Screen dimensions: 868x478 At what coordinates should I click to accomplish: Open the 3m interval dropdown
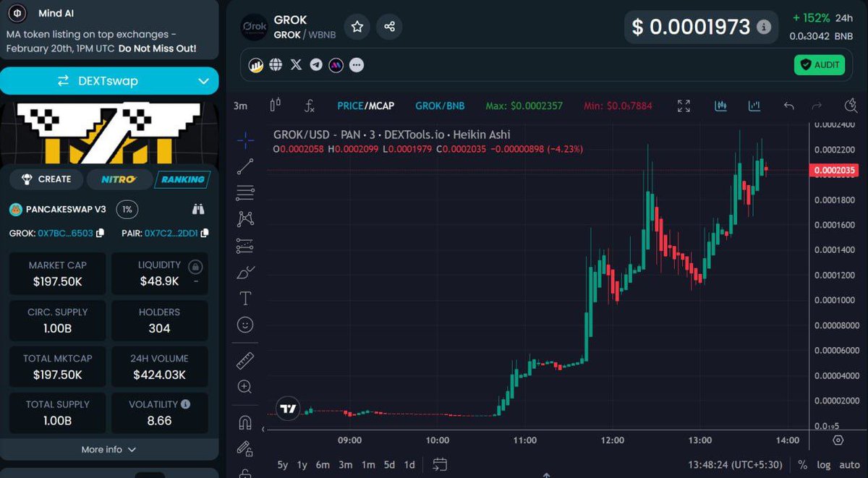point(241,106)
